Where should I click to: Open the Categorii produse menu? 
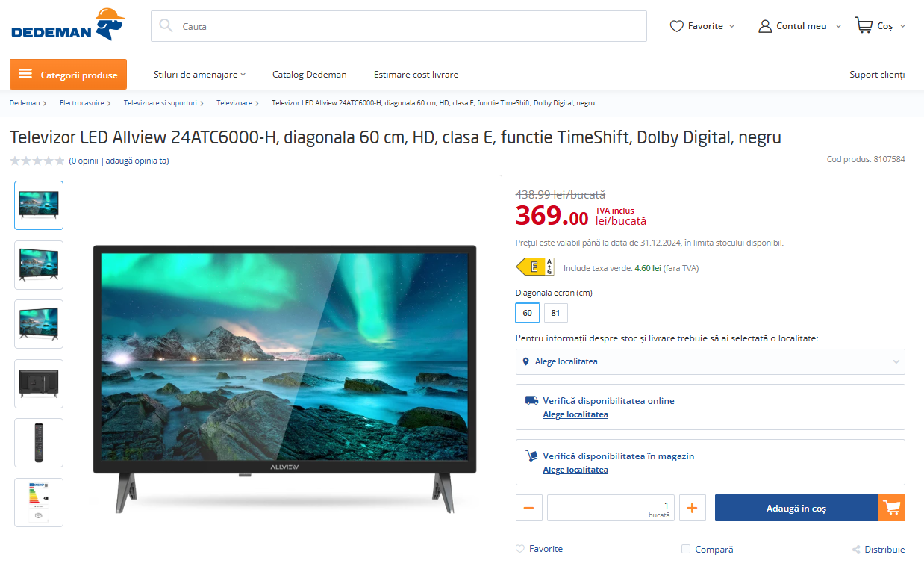(x=68, y=75)
